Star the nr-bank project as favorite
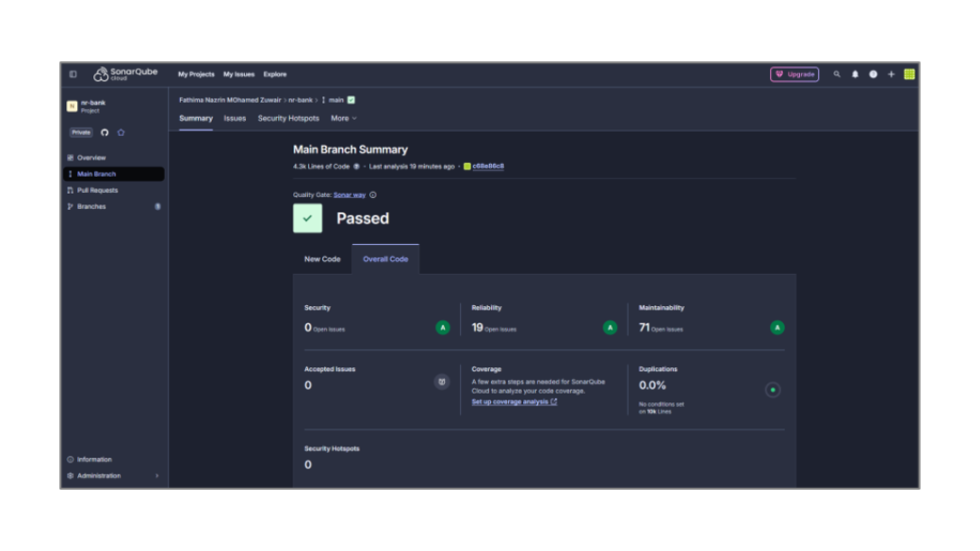Viewport: 980px width, 551px height. (122, 133)
